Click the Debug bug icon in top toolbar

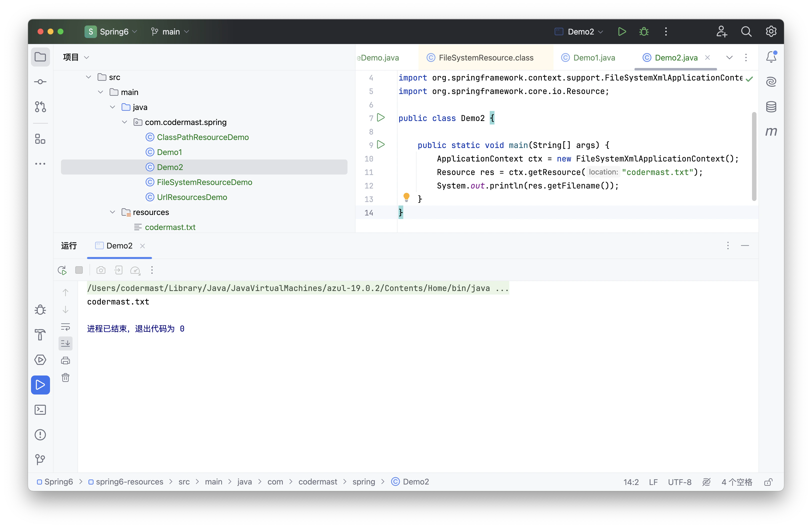[644, 32]
